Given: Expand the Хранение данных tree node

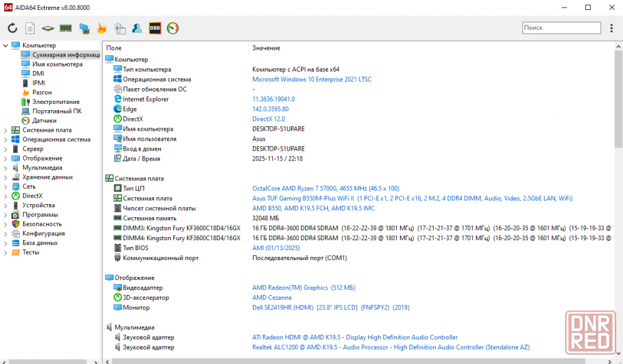Looking at the screenshot, I should 6,177.
